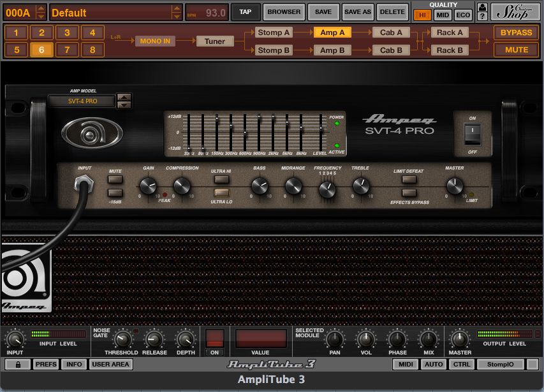Set quality to ECO
Viewport: 544px width, 392px height.
coord(463,15)
